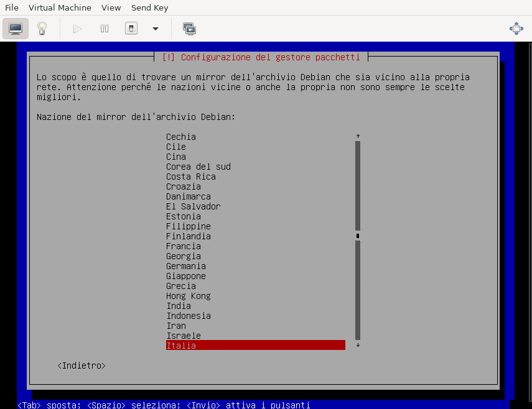
Task: Select Estonia from the country list
Action: pyautogui.click(x=256, y=216)
